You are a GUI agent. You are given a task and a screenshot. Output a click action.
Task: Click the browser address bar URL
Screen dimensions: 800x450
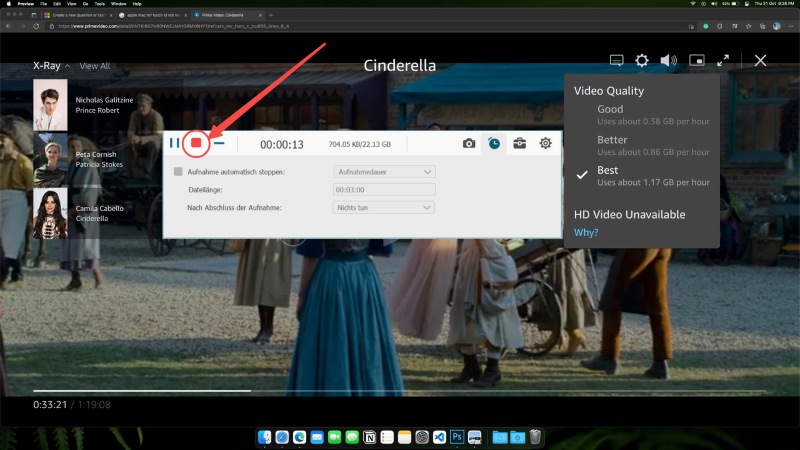[x=173, y=26]
